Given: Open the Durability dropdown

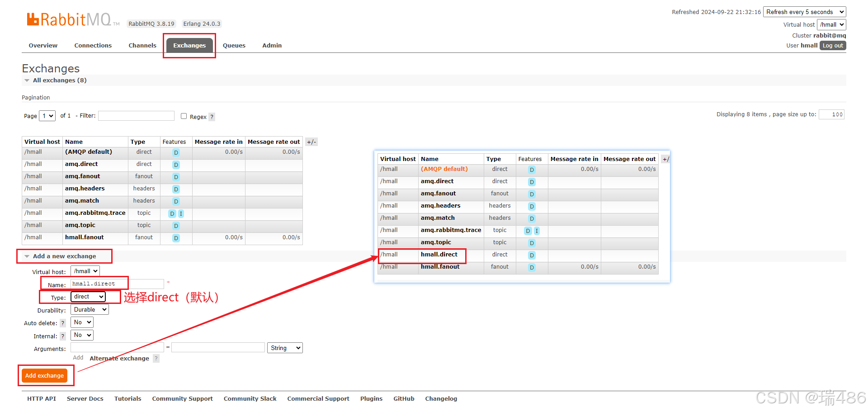Looking at the screenshot, I should (90, 310).
